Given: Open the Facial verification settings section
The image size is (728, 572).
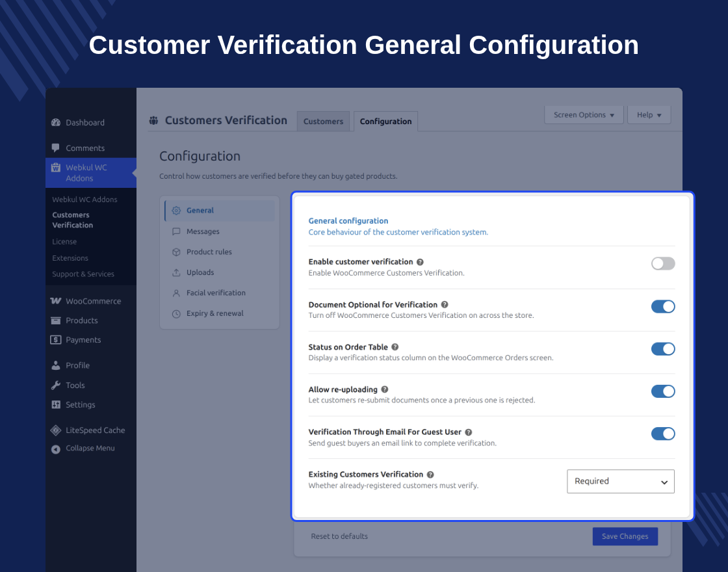Looking at the screenshot, I should tap(220, 293).
